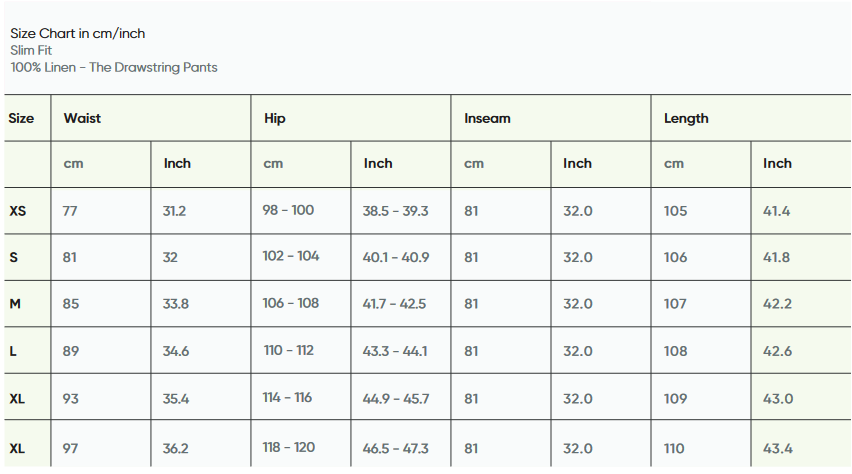Select hip inch range 43.3 - 44.1
The width and height of the screenshot is (852, 474).
pos(396,351)
